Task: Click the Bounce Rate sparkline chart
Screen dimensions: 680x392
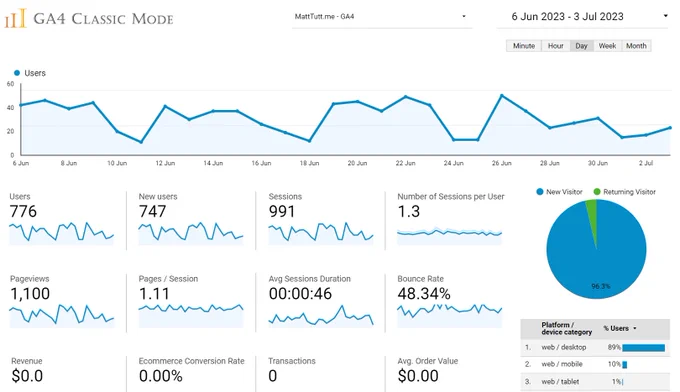Action: coord(450,315)
